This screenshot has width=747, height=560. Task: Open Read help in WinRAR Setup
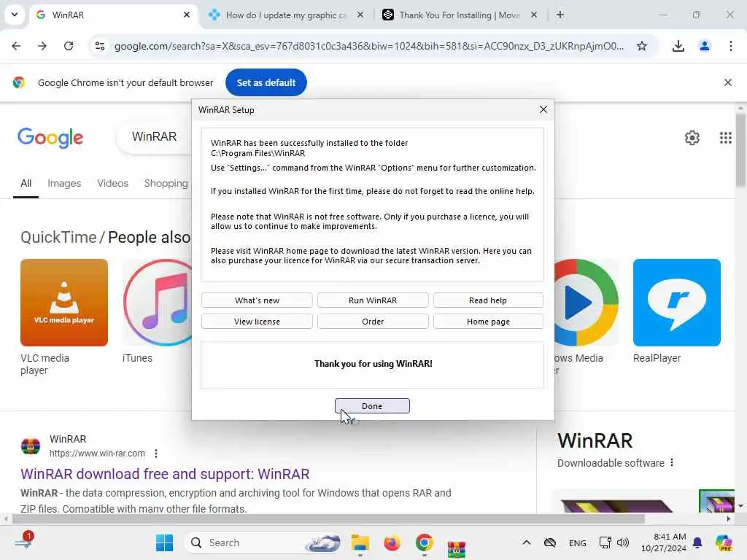click(x=488, y=300)
